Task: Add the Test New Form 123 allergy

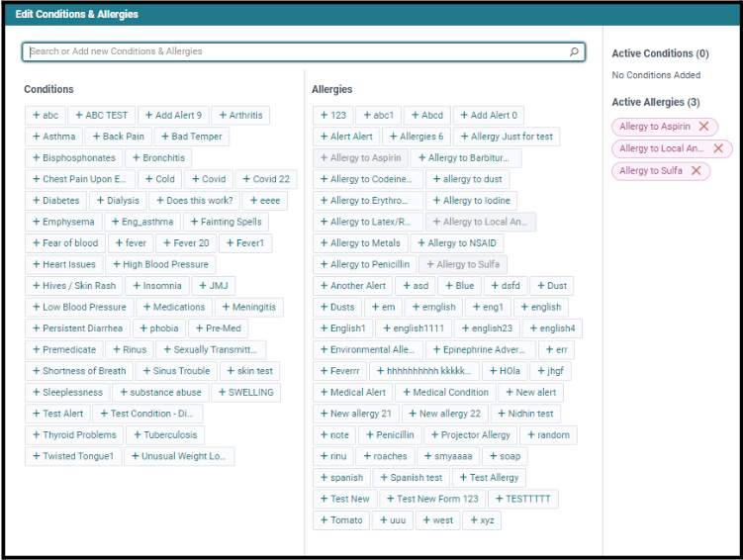Action: pyautogui.click(x=432, y=499)
